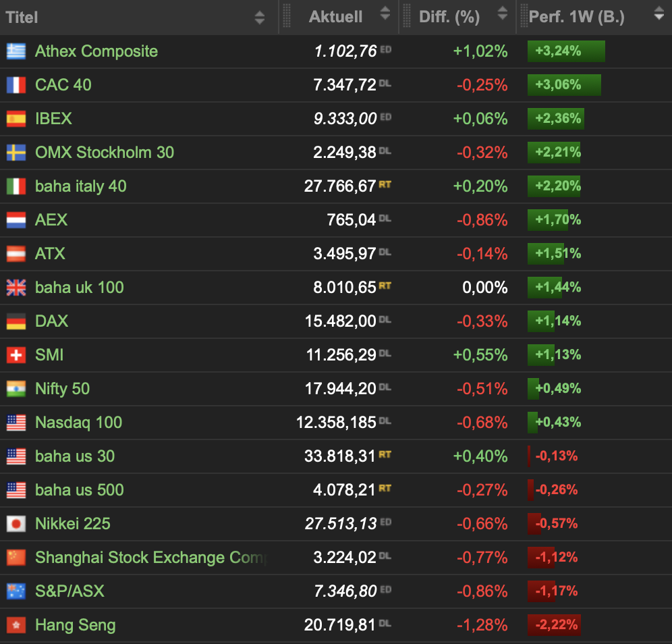Click the UK flag beside baha uk 100

16,288
